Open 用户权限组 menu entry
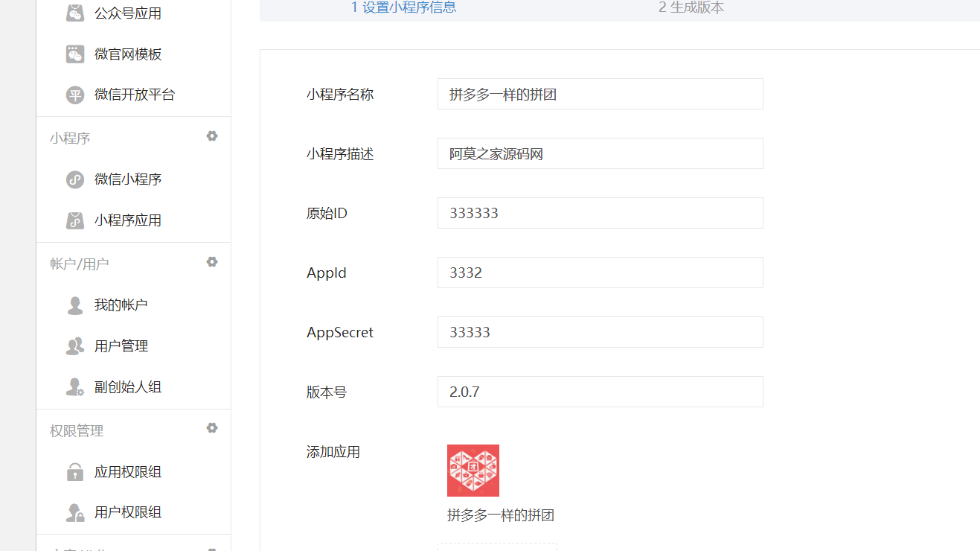The image size is (980, 551). click(x=128, y=512)
